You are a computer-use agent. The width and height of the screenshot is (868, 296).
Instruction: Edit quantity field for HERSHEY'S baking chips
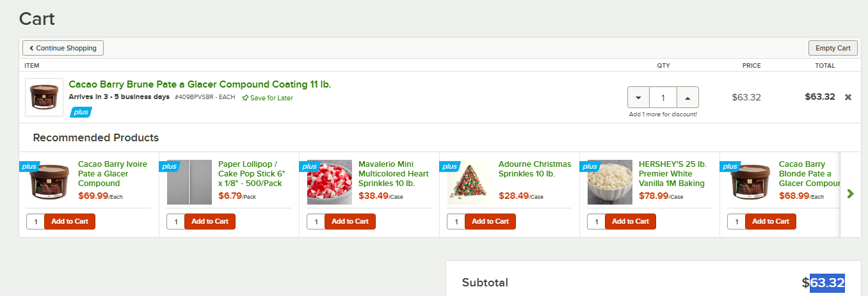point(597,221)
